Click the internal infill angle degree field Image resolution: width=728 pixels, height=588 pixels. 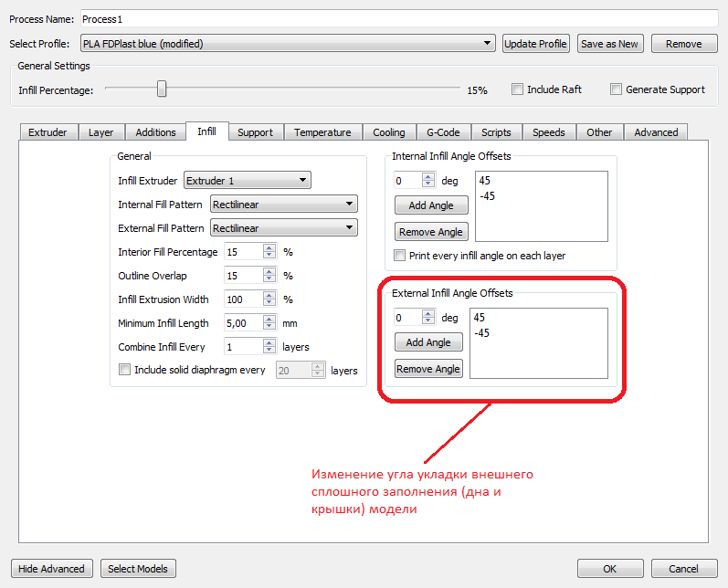[407, 180]
